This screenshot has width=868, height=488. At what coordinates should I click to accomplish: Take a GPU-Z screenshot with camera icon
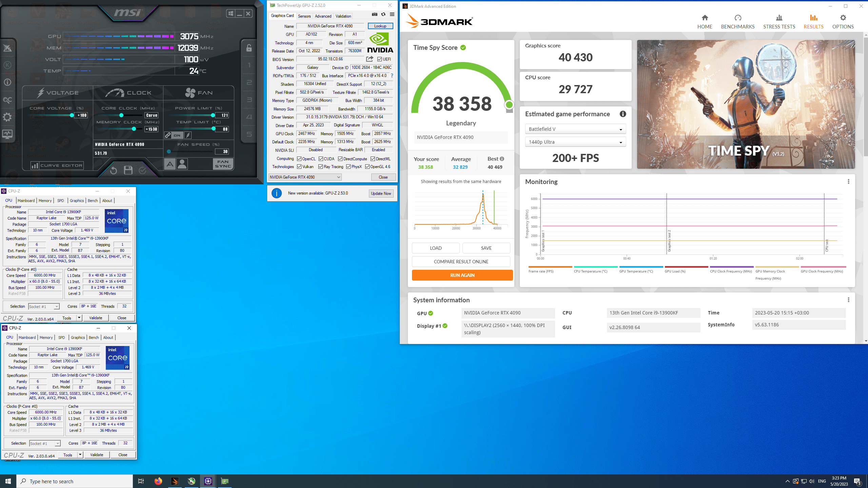pos(374,14)
